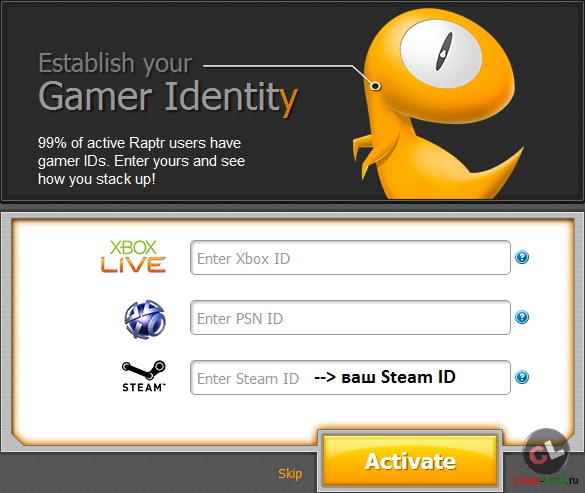Click the 99% of active Raptr users text
The width and height of the screenshot is (585, 493).
pos(141,161)
